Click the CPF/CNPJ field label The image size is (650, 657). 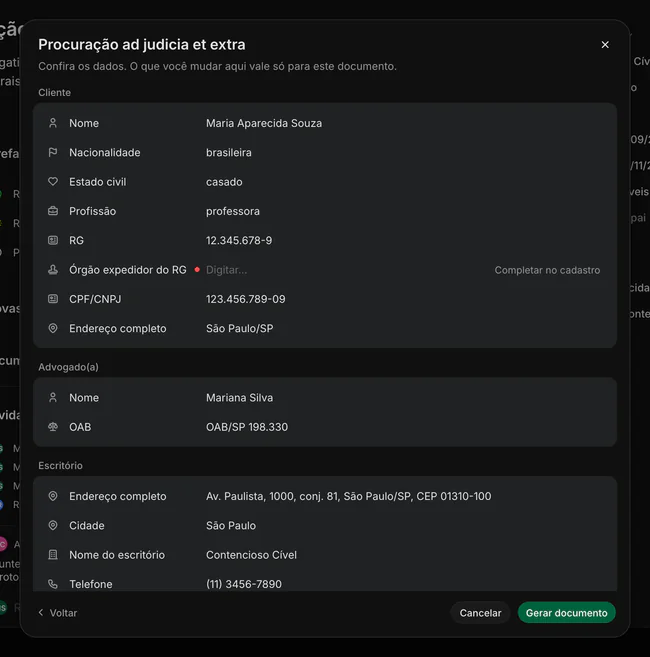pyautogui.click(x=95, y=299)
